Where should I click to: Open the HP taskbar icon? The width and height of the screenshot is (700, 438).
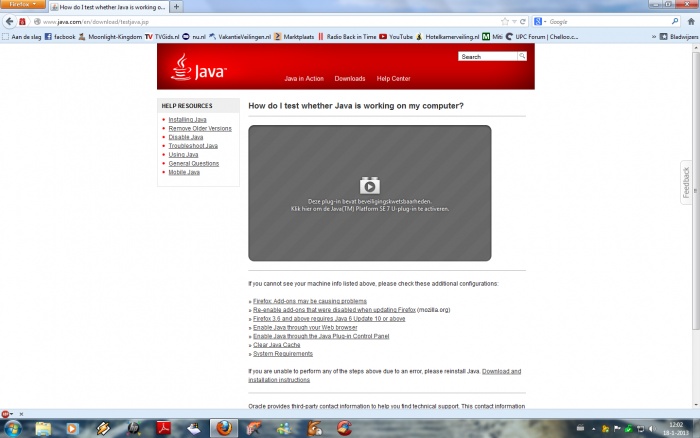133,429
